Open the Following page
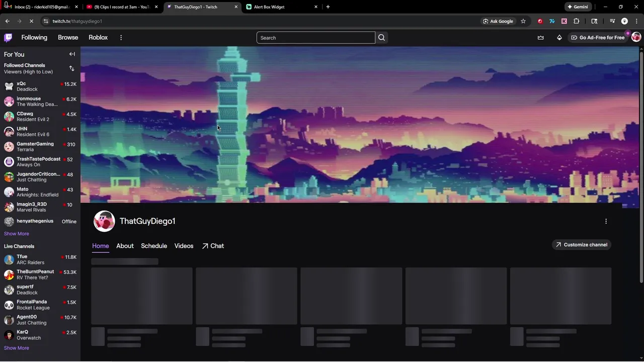This screenshot has width=644, height=362. coord(34,38)
